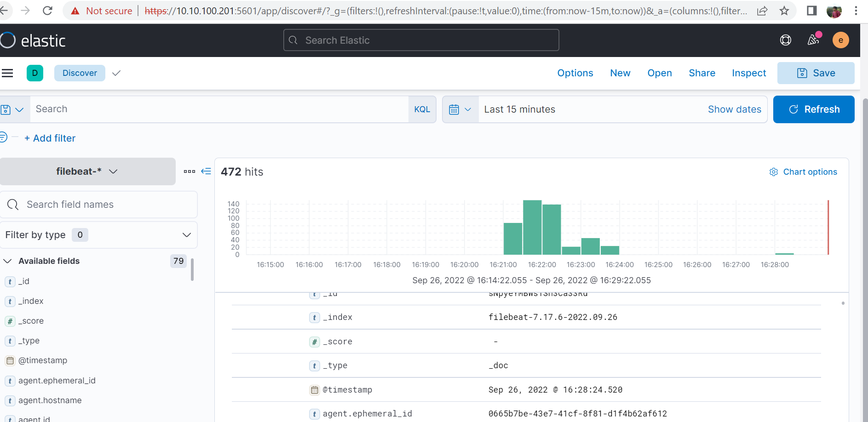Click Show dates to toggle date display
The width and height of the screenshot is (868, 422).
click(735, 109)
